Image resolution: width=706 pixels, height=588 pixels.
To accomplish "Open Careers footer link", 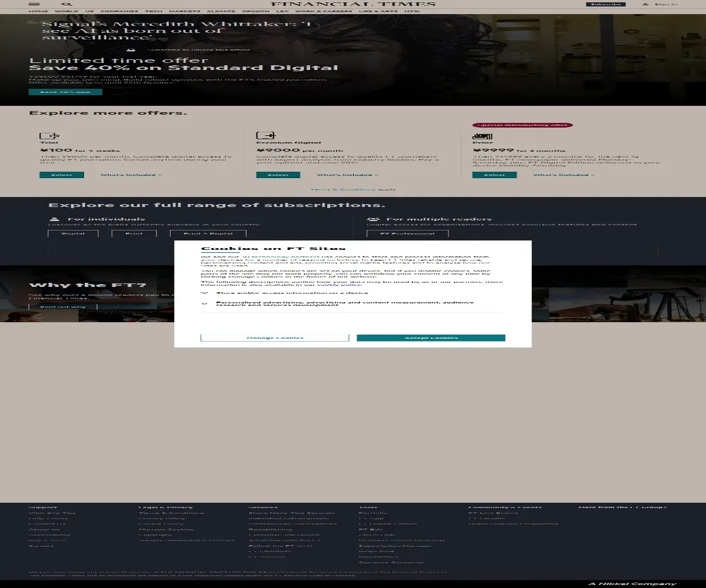I will (41, 546).
